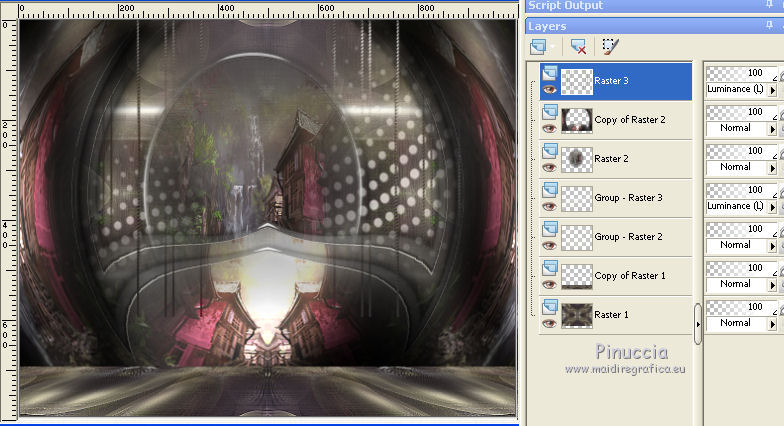
Task: Open blend mode dropdown for Raster 1
Action: (x=772, y=324)
